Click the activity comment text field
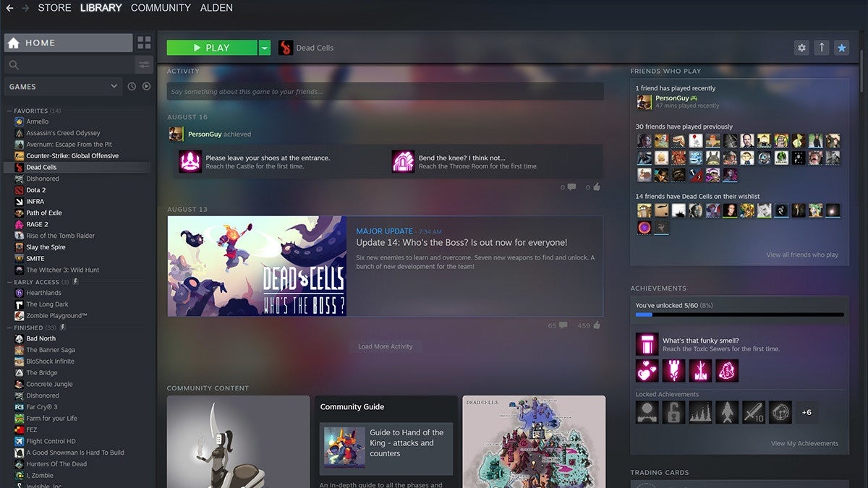 point(386,90)
